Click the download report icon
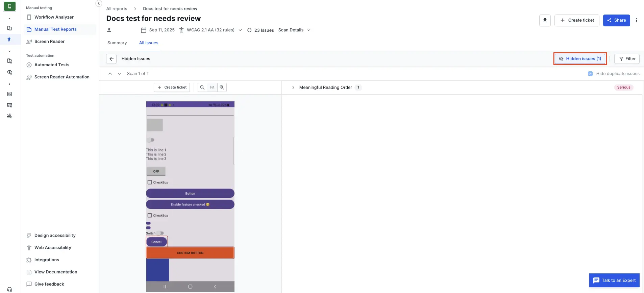The image size is (644, 293). (545, 20)
